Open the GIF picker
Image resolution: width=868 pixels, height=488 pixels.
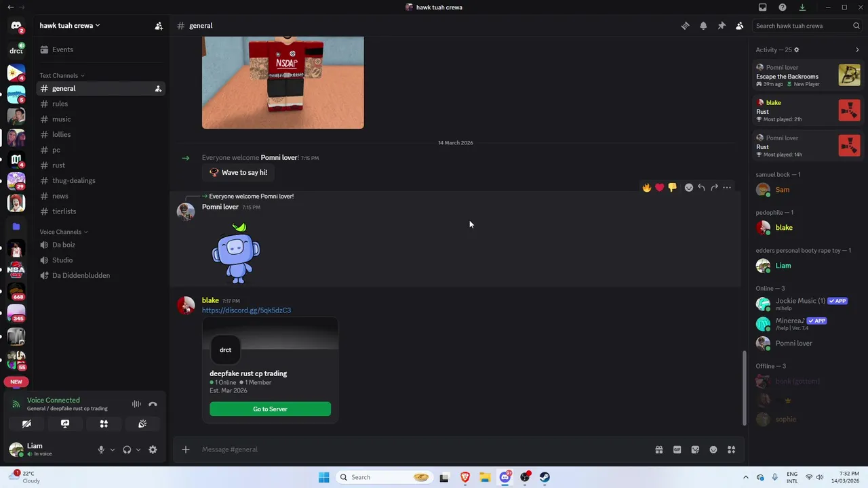pos(677,449)
